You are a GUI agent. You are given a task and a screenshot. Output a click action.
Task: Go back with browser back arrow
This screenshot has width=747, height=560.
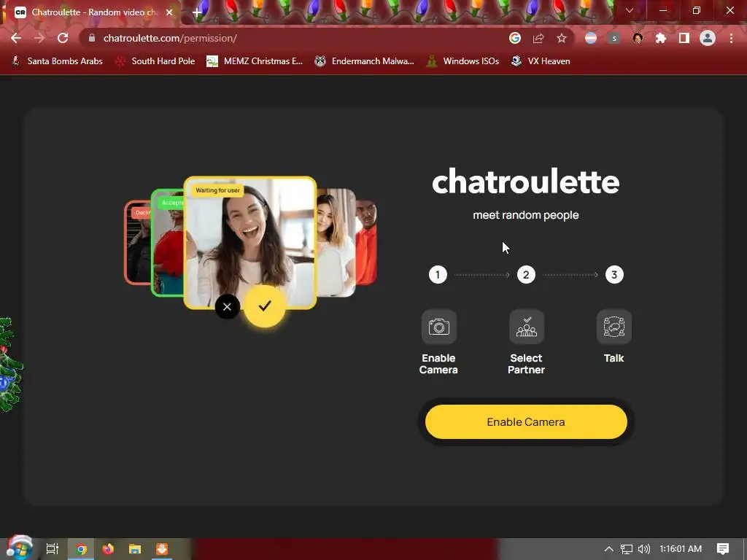(x=16, y=38)
